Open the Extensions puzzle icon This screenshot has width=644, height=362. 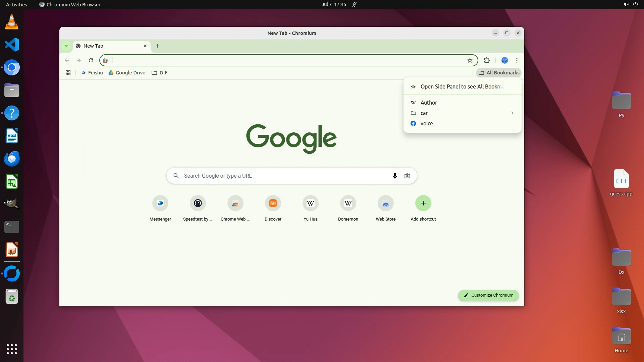click(x=487, y=60)
